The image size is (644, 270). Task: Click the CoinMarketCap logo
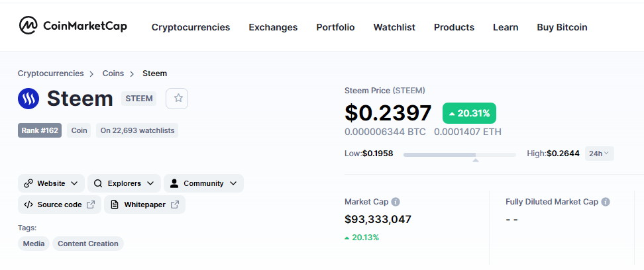(73, 25)
